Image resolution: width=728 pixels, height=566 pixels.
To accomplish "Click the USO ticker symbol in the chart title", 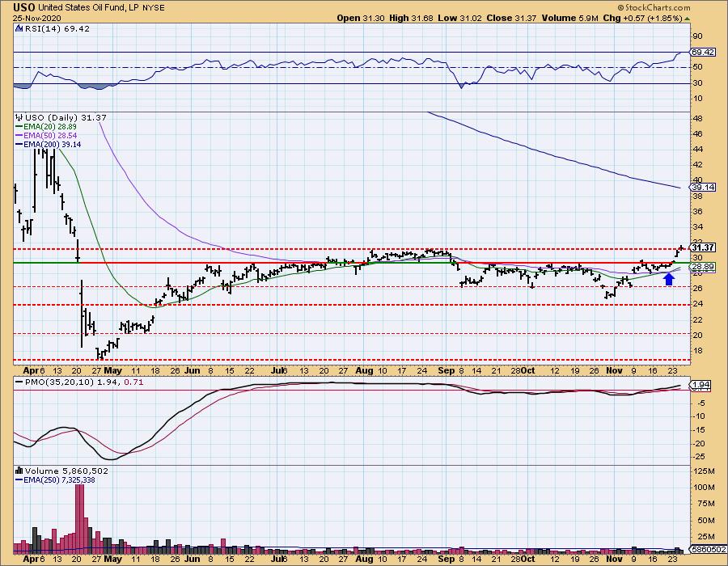I will tap(24, 7).
